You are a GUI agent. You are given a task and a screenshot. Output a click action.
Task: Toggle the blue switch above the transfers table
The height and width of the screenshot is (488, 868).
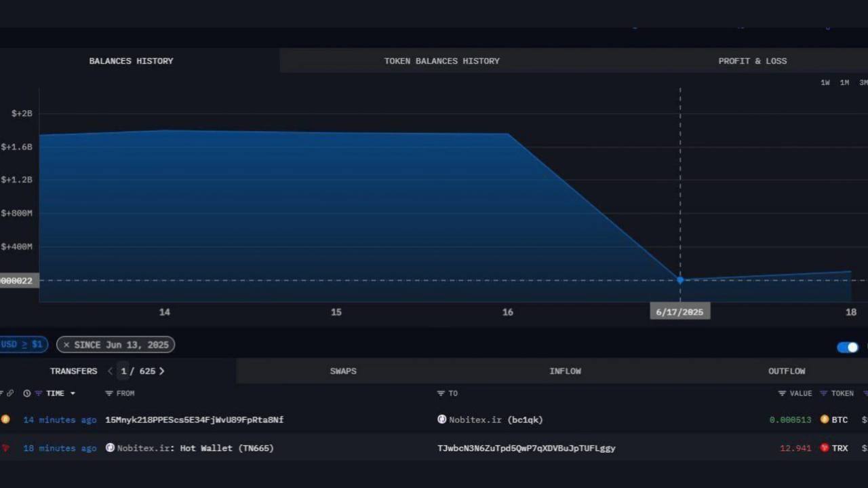tap(848, 348)
